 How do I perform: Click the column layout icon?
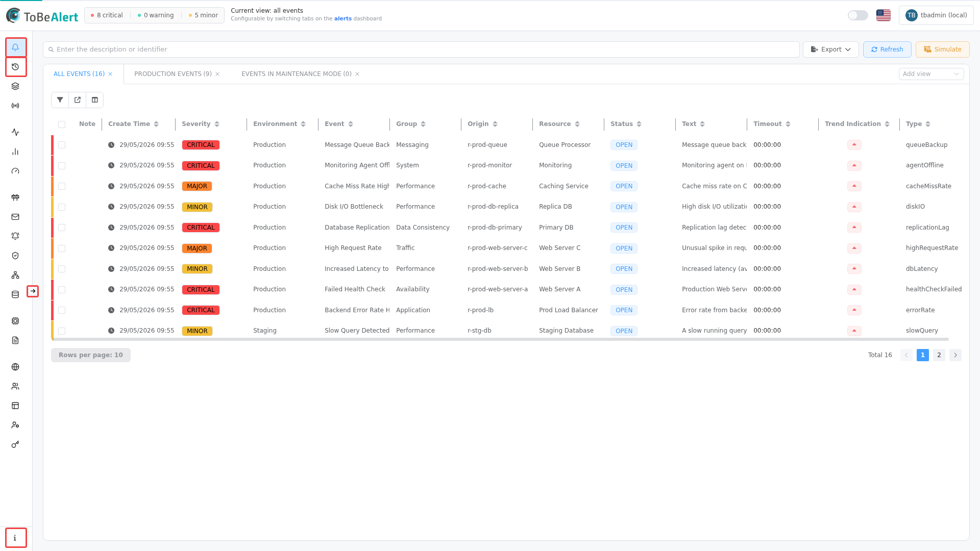tap(95, 100)
